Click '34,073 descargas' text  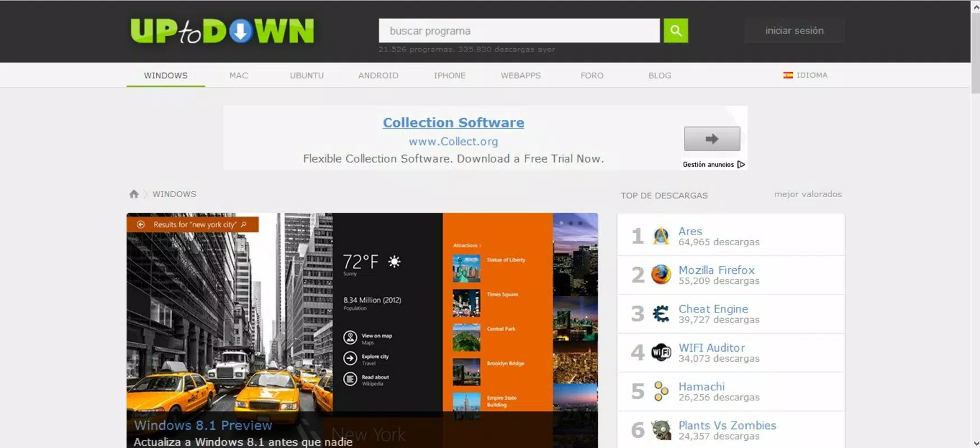719,358
